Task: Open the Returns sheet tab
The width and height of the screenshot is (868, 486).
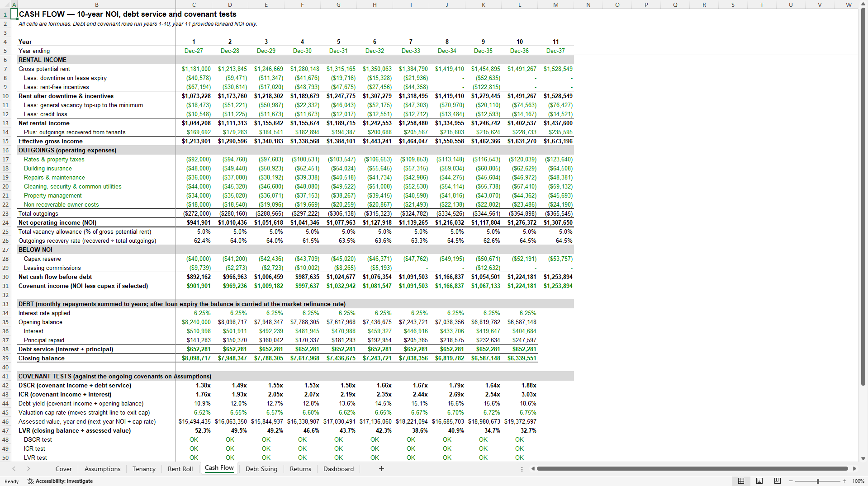Action: coord(300,469)
